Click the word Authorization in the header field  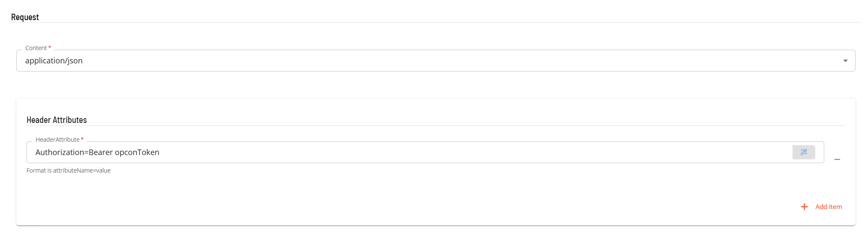coord(60,152)
